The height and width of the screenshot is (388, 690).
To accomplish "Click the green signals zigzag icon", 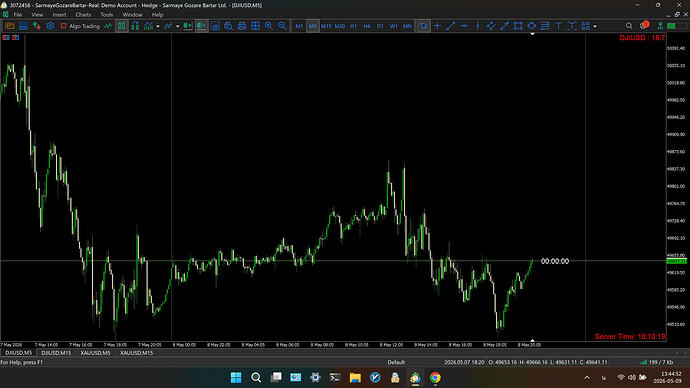I will 108,26.
